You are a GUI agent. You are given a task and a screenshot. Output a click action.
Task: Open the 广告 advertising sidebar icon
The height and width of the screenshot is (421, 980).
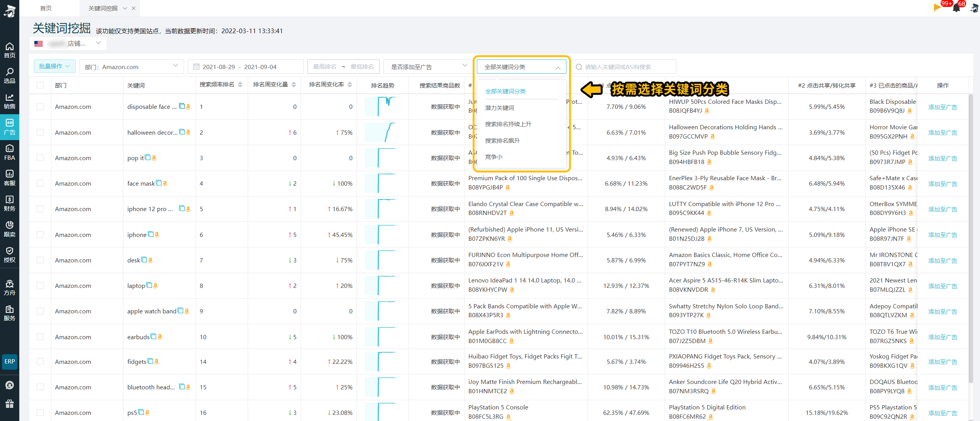[9, 127]
